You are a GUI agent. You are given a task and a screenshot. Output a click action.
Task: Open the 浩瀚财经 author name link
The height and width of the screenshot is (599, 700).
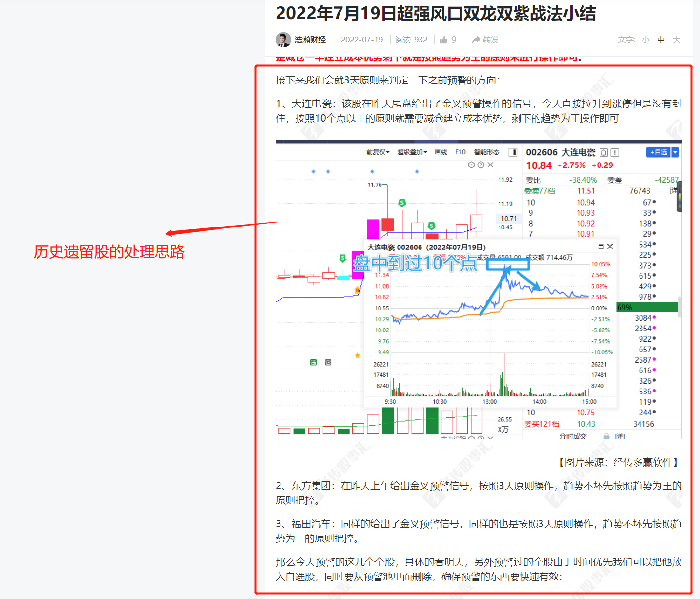[310, 40]
